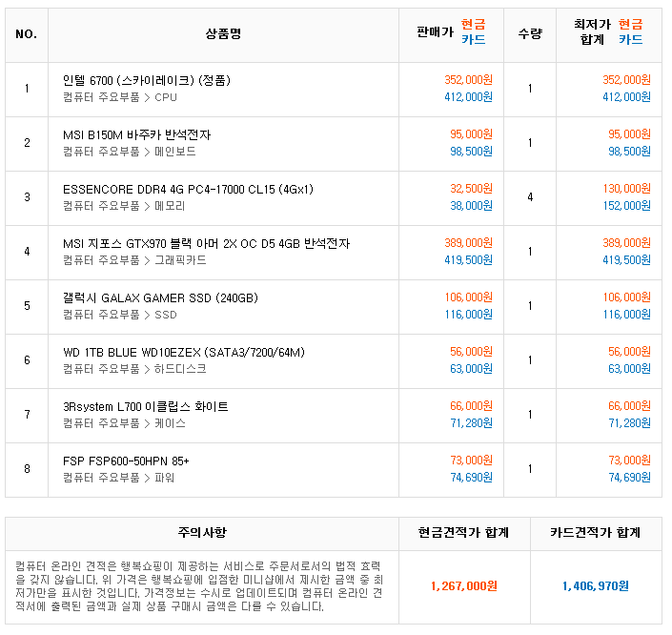Viewport: 672px width, 635px height.
Task: Click the 66,000원 cash sale price for 3Rsystem L700
Action: click(471, 406)
